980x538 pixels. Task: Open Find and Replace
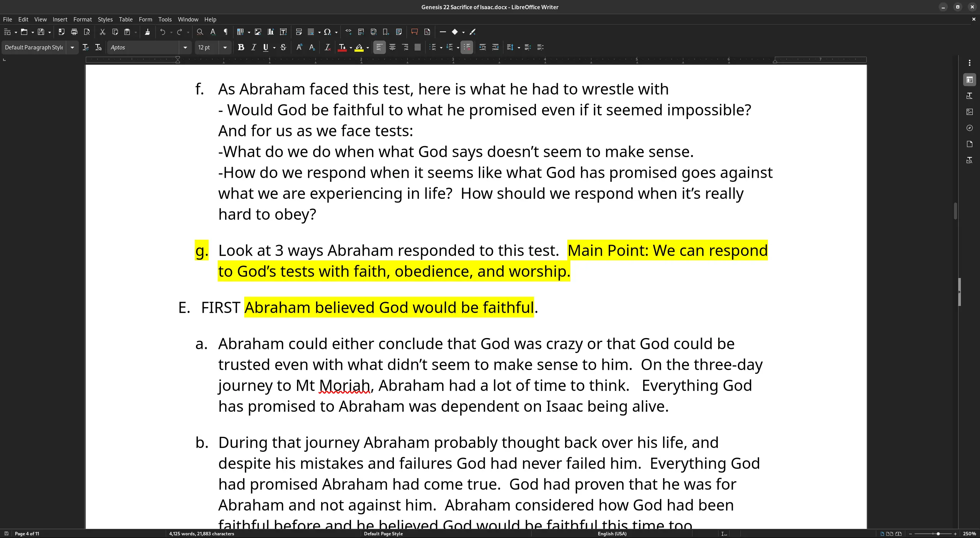pyautogui.click(x=200, y=32)
